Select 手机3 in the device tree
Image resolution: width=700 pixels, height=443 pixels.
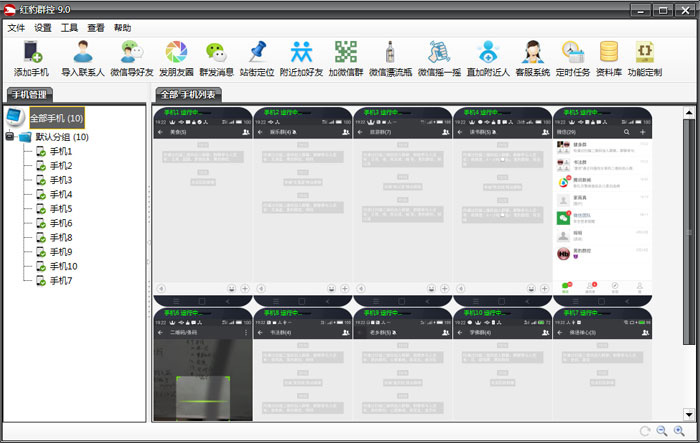[61, 180]
